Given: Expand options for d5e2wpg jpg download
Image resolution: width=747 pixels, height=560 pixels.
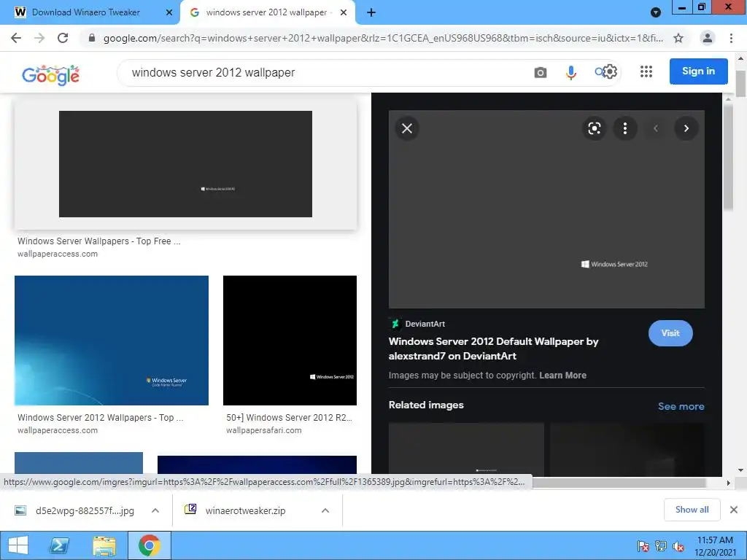Looking at the screenshot, I should click(155, 510).
